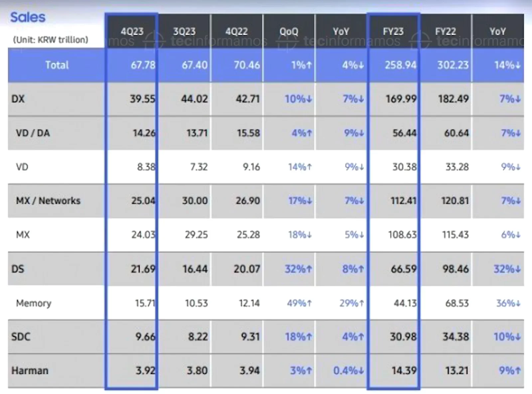Click the Total row label
Image resolution: width=532 pixels, height=394 pixels.
(x=57, y=65)
